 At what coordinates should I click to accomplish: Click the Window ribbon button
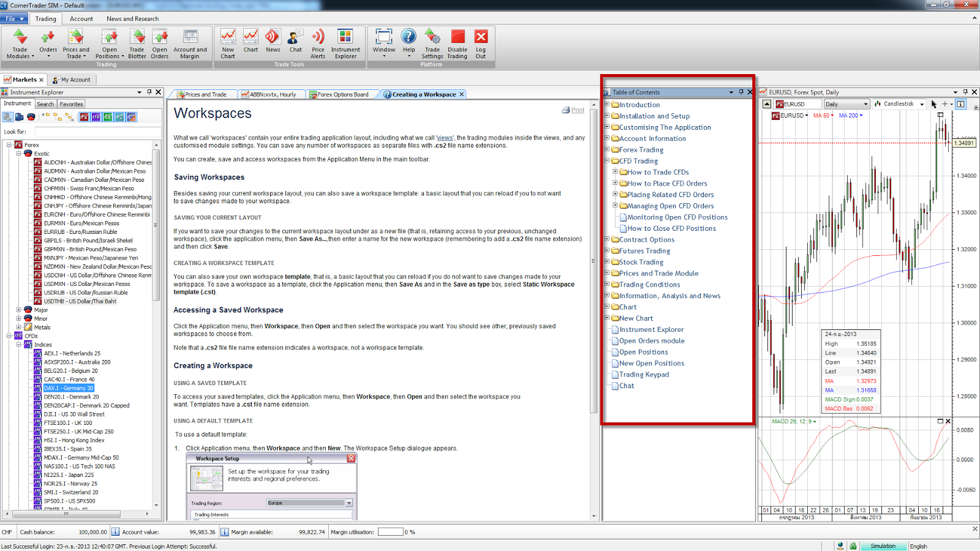pyautogui.click(x=384, y=44)
